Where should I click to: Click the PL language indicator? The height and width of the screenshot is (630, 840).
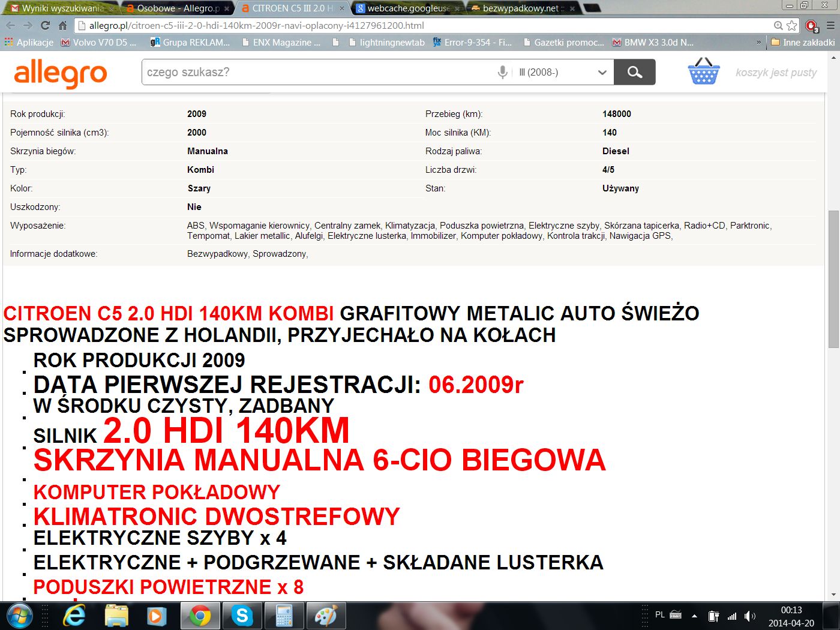[x=660, y=615]
